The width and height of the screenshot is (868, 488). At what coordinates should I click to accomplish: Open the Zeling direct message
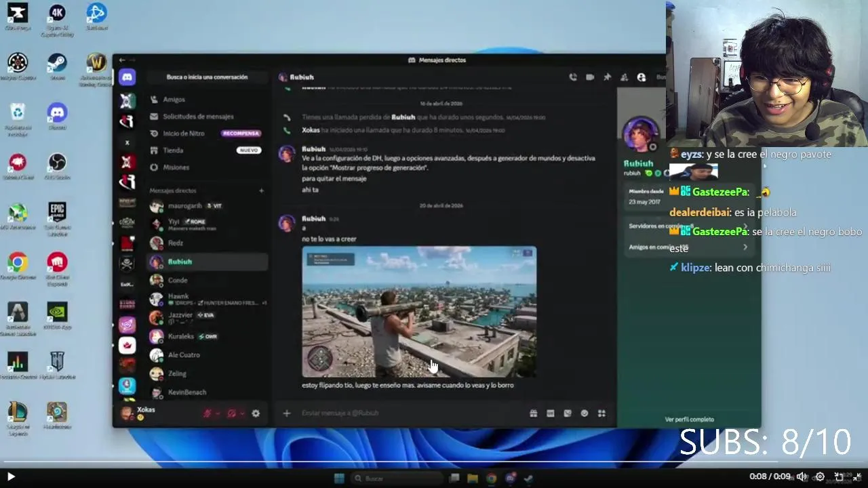pyautogui.click(x=208, y=373)
